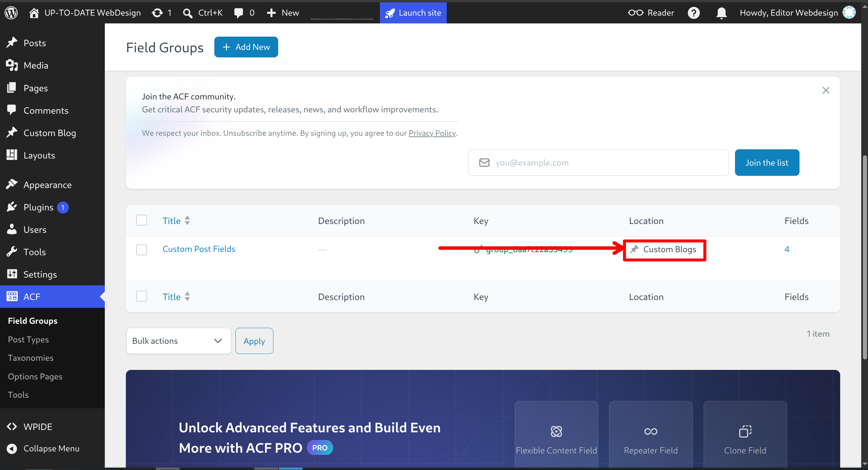The image size is (868, 470).
Task: Tick the Custom Post Fields row checkbox
Action: click(141, 250)
